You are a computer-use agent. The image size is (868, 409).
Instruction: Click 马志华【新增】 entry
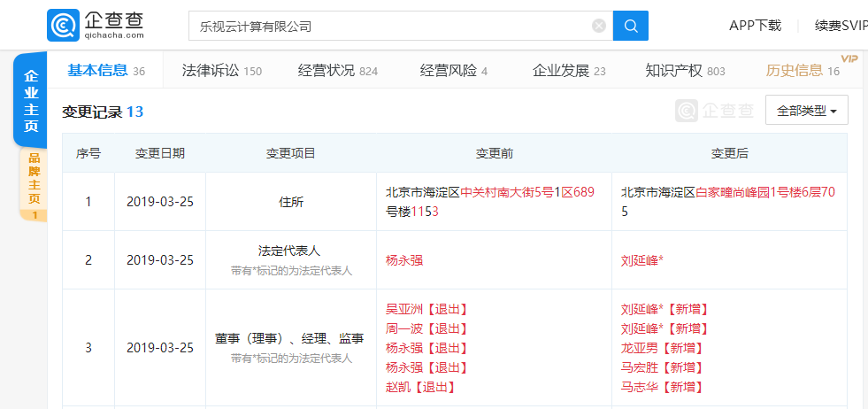tap(662, 387)
